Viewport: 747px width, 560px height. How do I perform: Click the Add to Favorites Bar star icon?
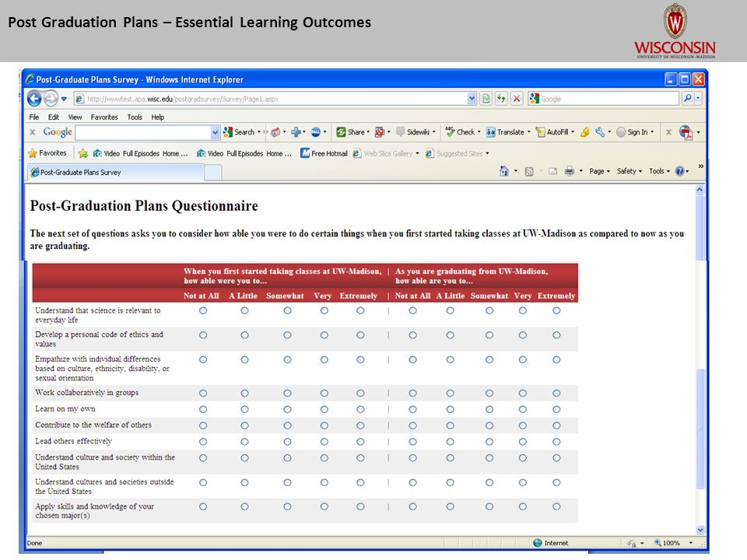coord(83,153)
